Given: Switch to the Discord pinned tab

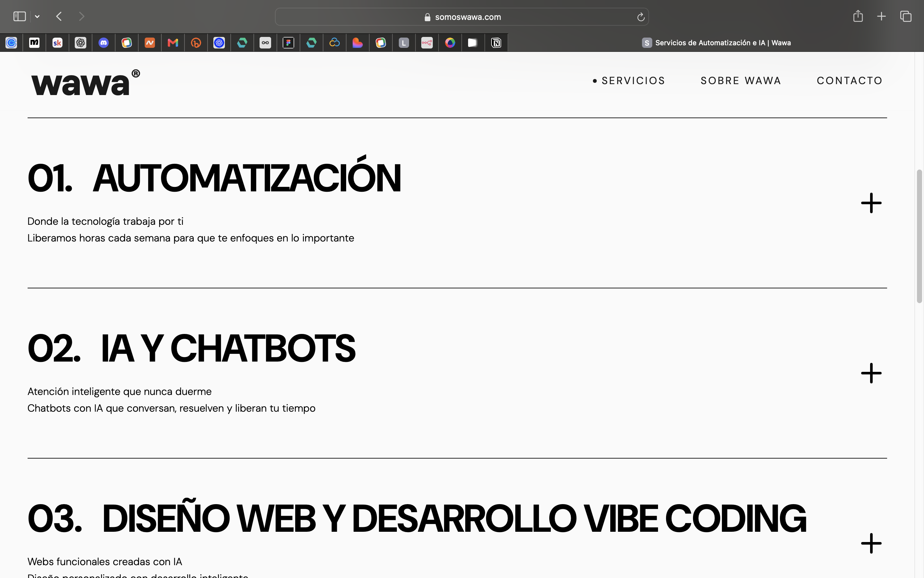Looking at the screenshot, I should coord(104,43).
